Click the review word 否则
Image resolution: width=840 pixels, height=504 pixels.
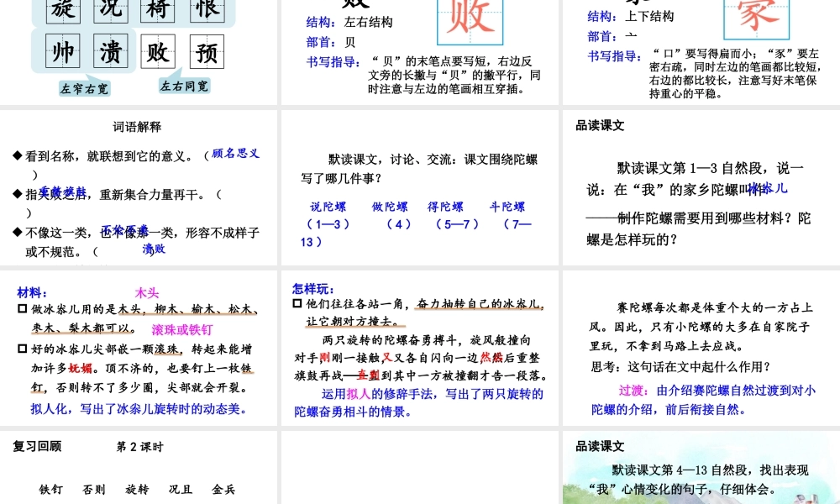pyautogui.click(x=94, y=489)
